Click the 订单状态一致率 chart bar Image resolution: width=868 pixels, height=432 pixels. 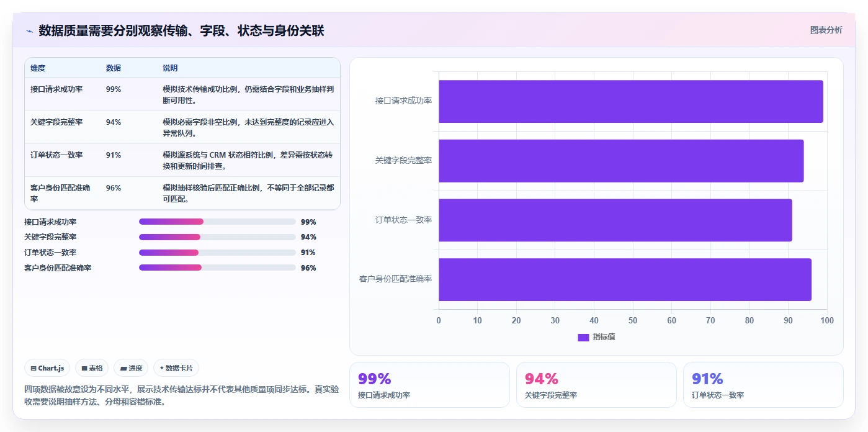pos(615,220)
